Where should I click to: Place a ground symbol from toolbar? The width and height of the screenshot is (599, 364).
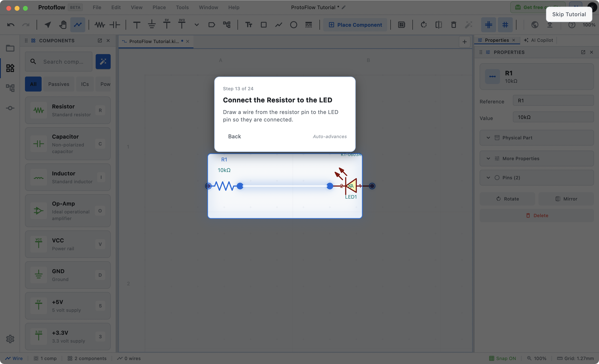coord(152,24)
